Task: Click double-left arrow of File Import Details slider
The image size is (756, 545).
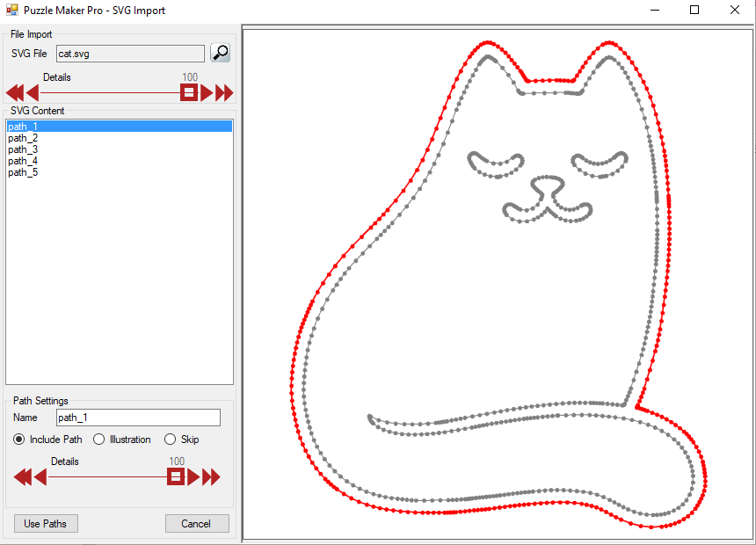Action: tap(14, 92)
